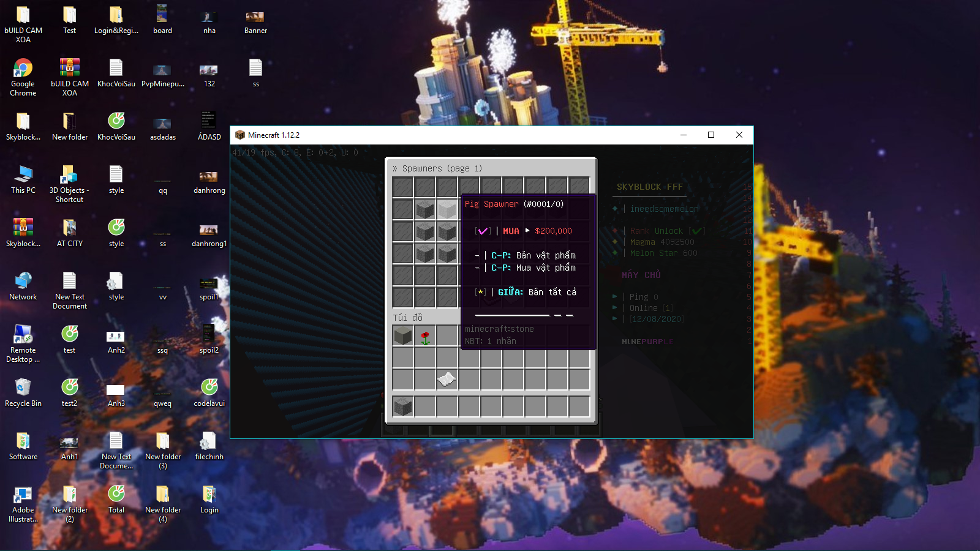Click the highlighted Pig Spawner shop item
Viewport: 980px width, 551px height.
447,209
